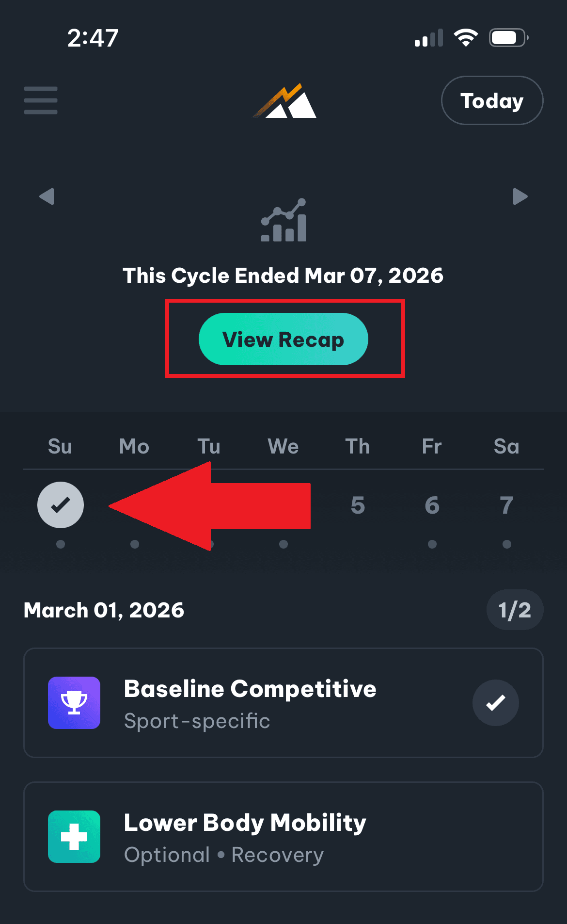567x924 pixels.
Task: Go to previous week with left arrow
Action: click(x=47, y=196)
